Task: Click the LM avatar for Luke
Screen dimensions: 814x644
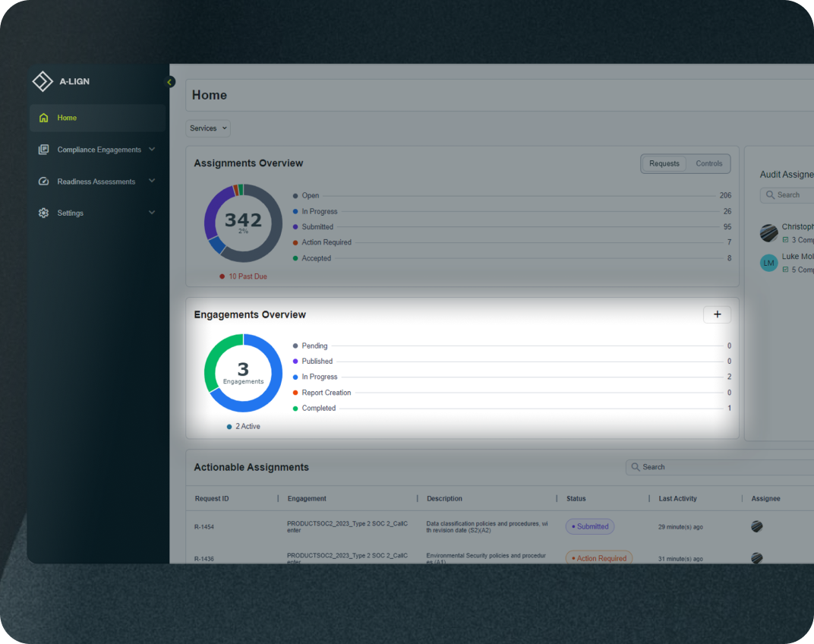Action: 769,263
